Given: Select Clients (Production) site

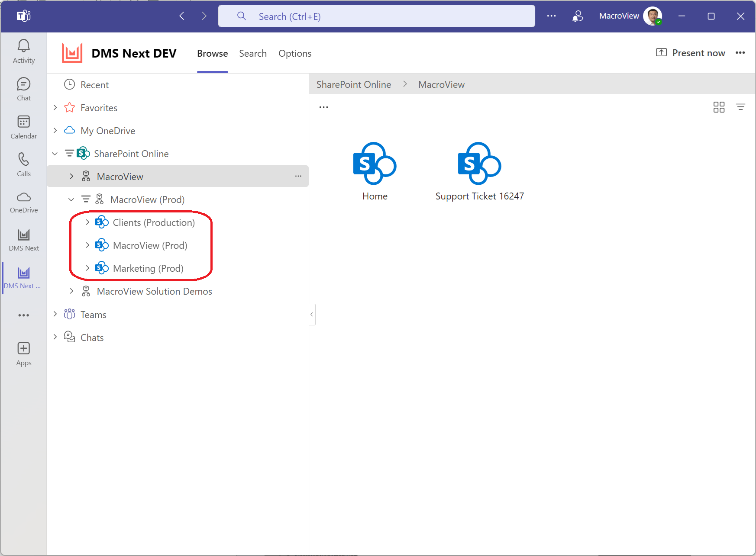Looking at the screenshot, I should click(x=154, y=222).
